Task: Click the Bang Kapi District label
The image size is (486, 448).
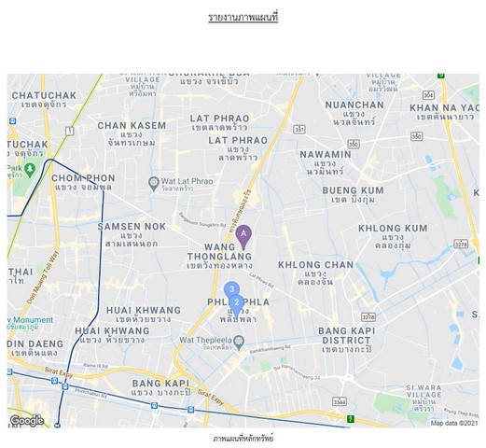Action: click(347, 340)
